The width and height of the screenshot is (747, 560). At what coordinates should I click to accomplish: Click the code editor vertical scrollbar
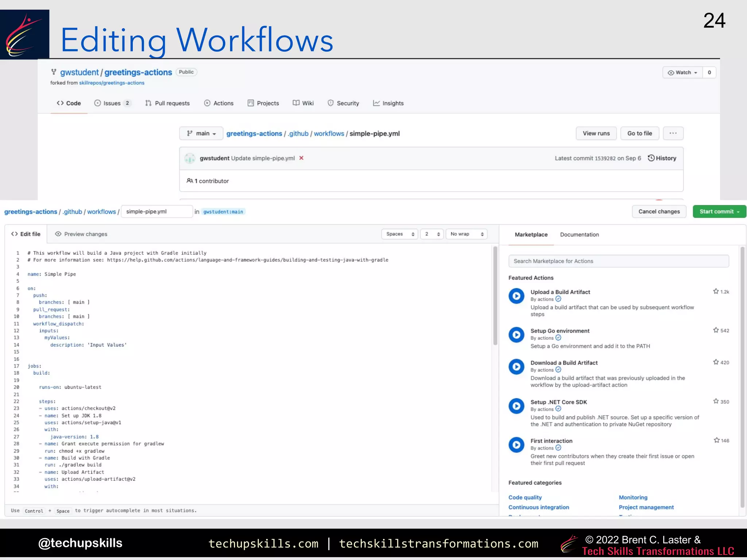pos(495,295)
